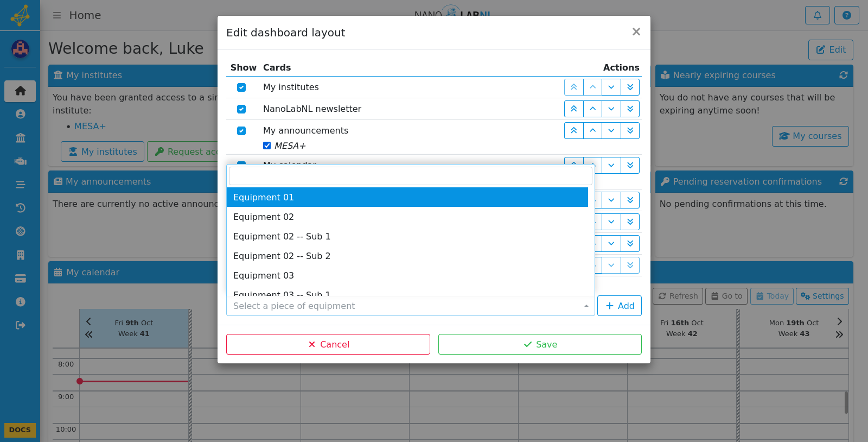Uncheck the My institutes card
The width and height of the screenshot is (868, 442).
(x=241, y=87)
